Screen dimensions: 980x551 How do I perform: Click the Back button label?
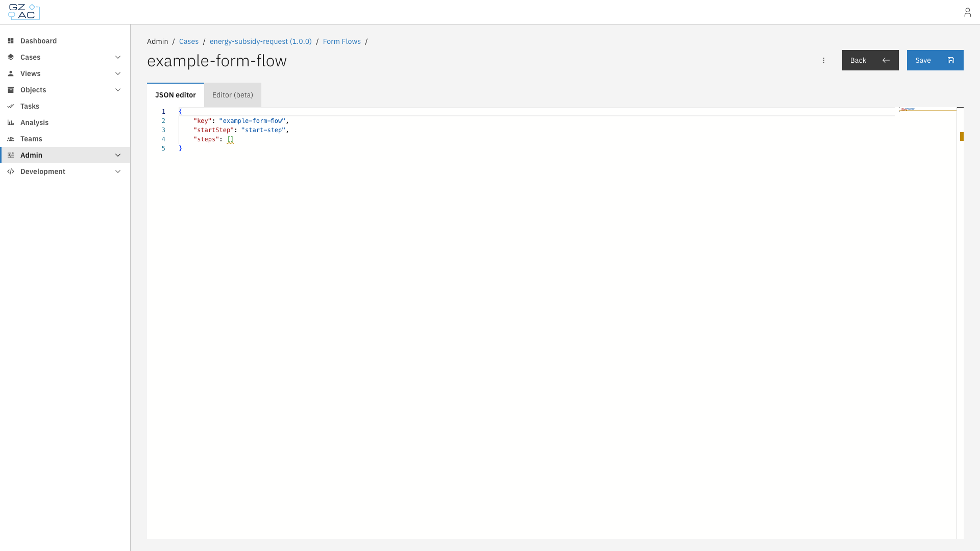coord(858,60)
